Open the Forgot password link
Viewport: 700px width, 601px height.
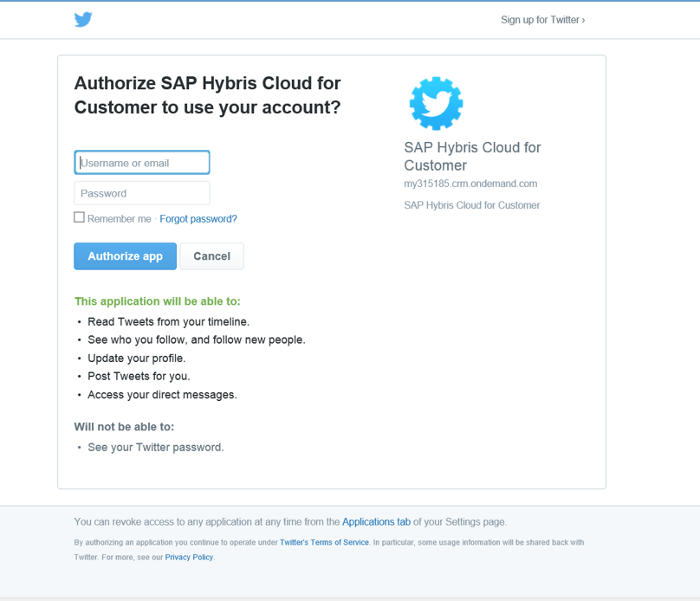(198, 218)
